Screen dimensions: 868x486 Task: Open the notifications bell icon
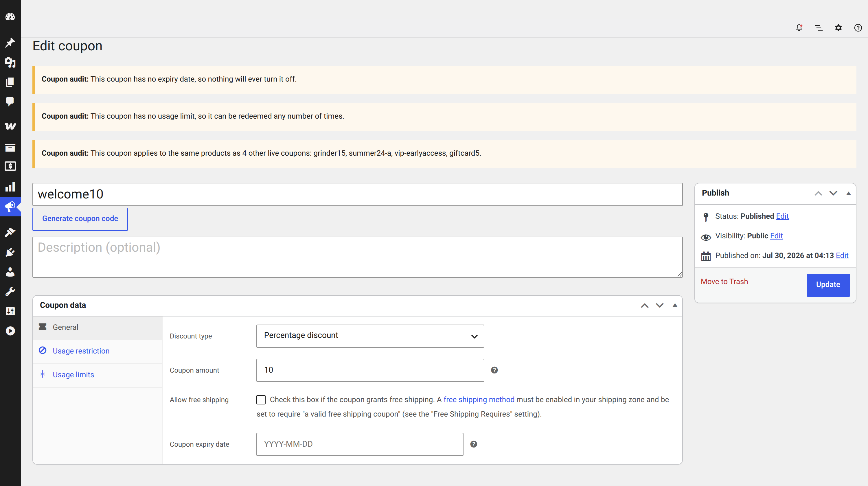coord(799,27)
